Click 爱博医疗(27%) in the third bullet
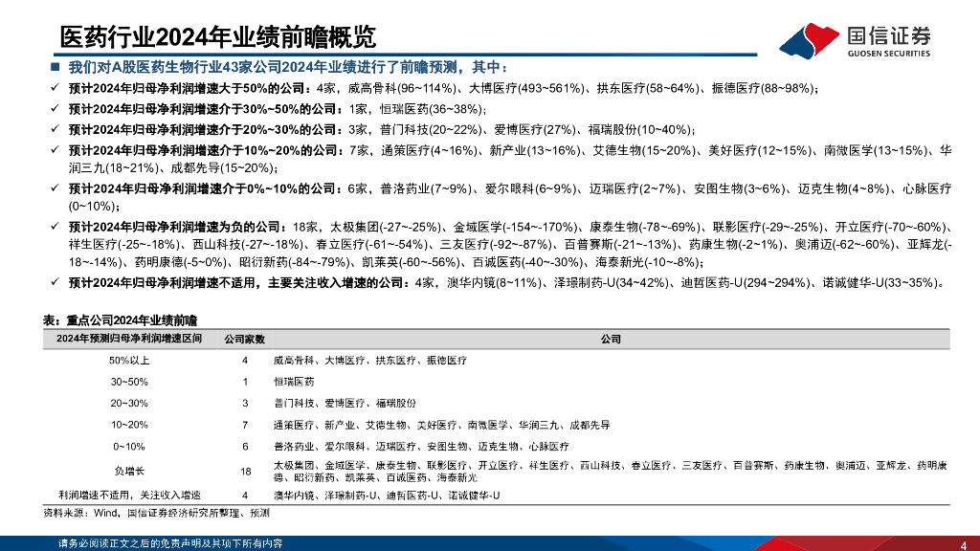Image resolution: width=980 pixels, height=551 pixels. tap(534, 130)
